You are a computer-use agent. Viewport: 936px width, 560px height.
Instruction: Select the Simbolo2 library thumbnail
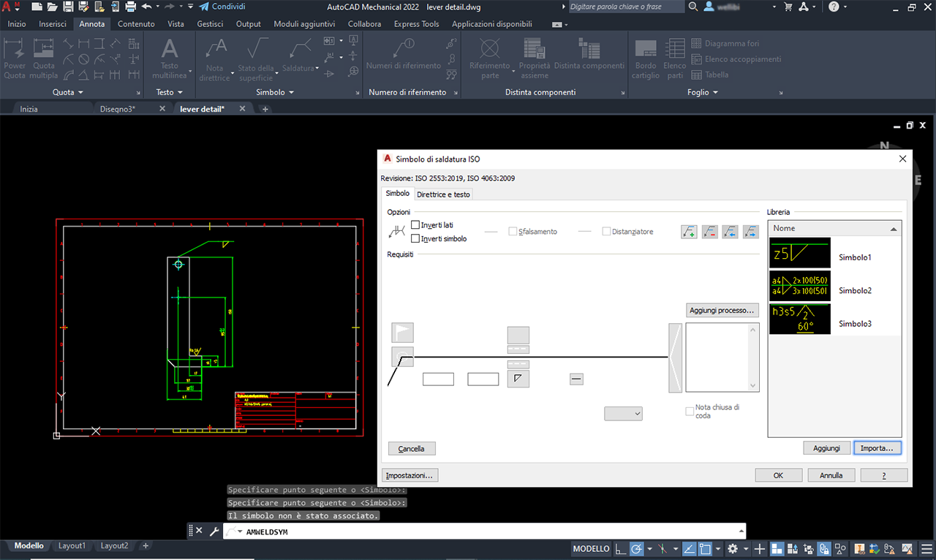click(x=800, y=287)
